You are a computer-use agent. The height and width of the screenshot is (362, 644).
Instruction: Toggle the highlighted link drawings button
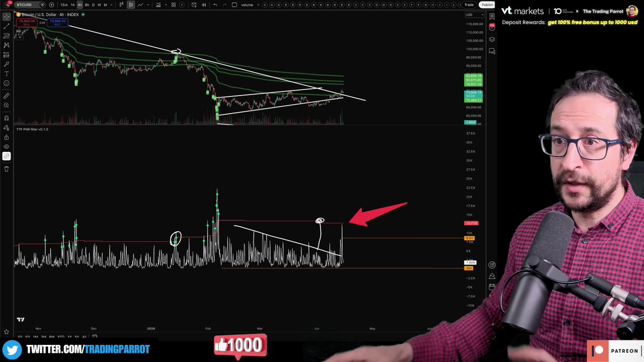(x=6, y=156)
